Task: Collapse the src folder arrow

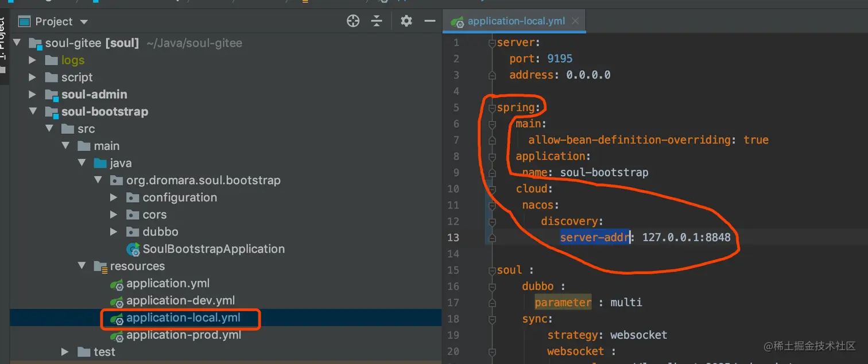Action: pyautogui.click(x=49, y=129)
